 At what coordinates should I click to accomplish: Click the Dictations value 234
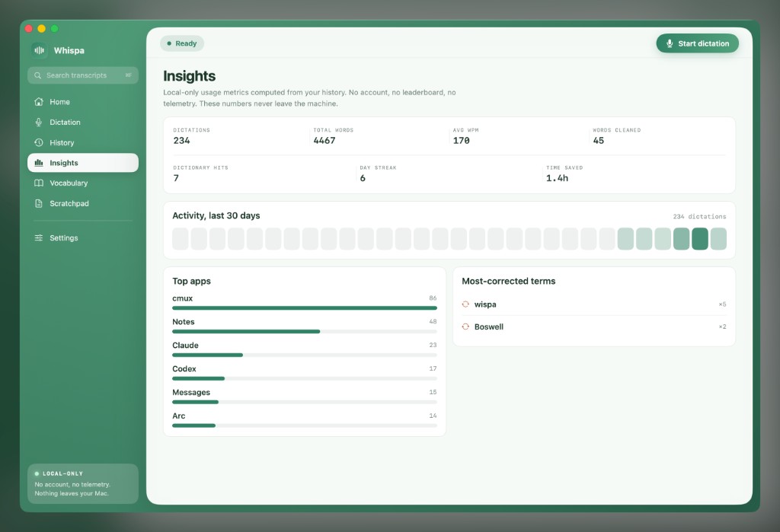coord(181,141)
